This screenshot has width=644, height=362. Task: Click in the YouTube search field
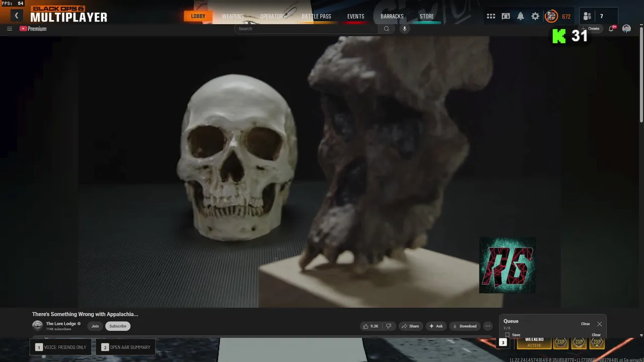pyautogui.click(x=306, y=29)
